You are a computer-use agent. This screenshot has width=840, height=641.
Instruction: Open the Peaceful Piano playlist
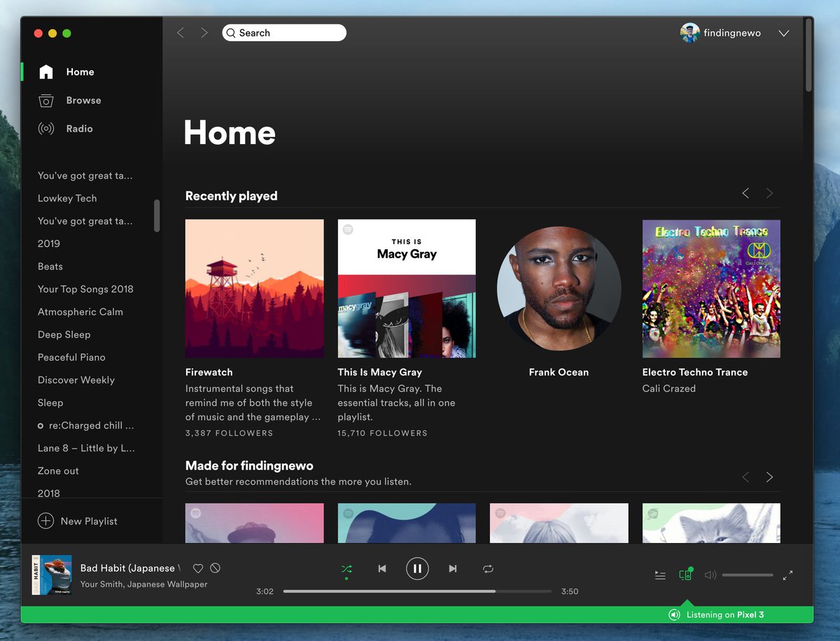71,357
